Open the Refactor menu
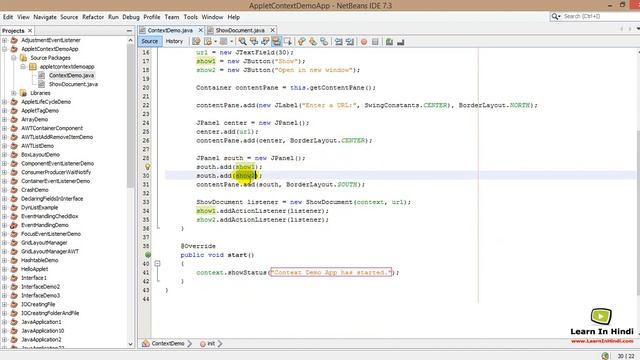 click(93, 17)
